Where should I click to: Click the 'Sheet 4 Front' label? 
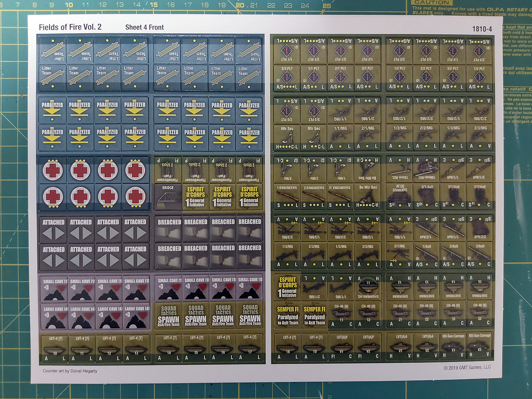145,27
